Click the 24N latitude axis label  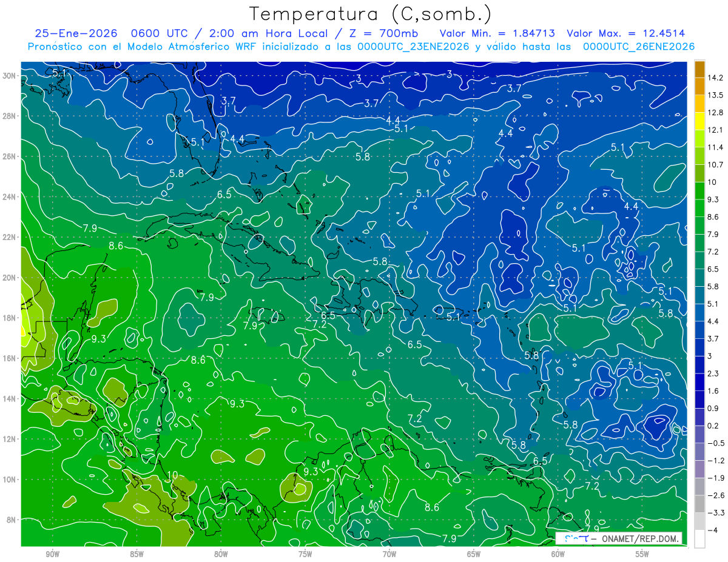tap(10, 196)
